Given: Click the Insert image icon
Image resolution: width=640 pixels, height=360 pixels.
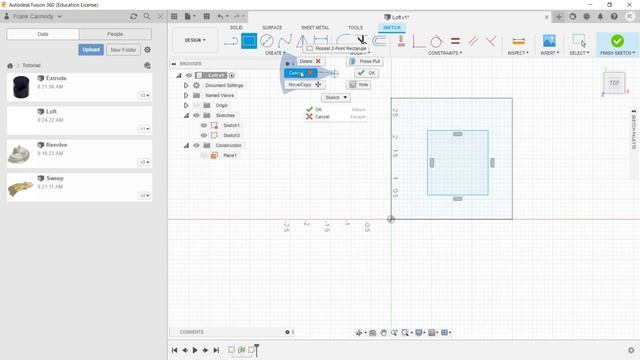Looking at the screenshot, I should pyautogui.click(x=549, y=41).
